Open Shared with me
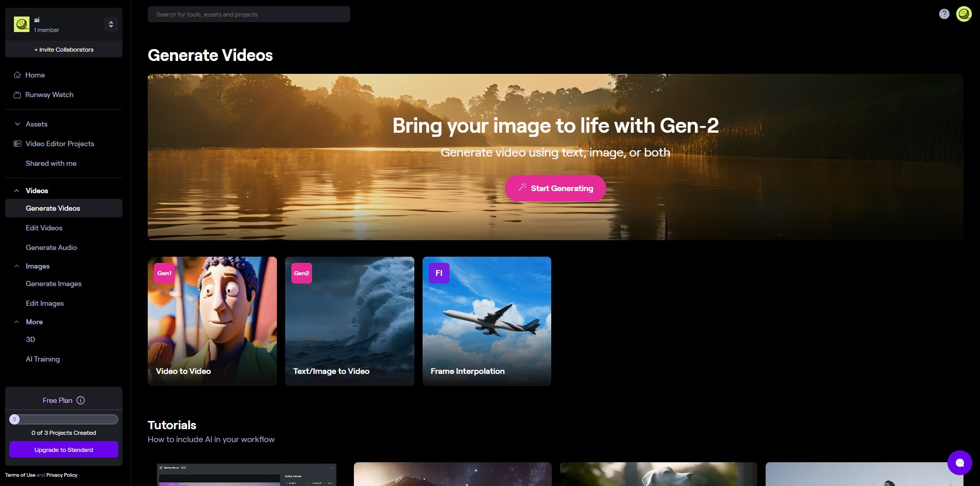The height and width of the screenshot is (486, 980). coord(51,163)
